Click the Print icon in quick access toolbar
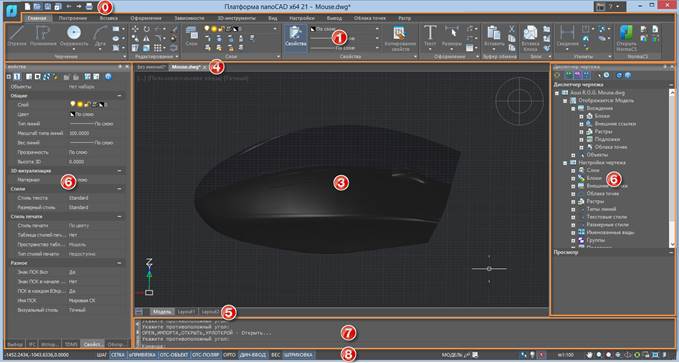This screenshot has width=679, height=363. (x=89, y=6)
